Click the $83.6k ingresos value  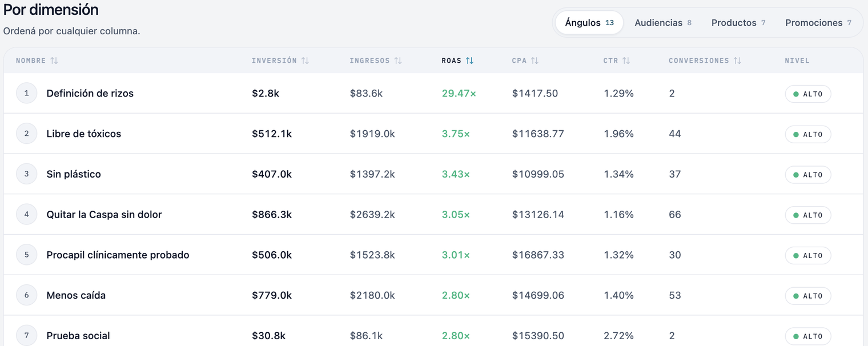[x=367, y=94]
